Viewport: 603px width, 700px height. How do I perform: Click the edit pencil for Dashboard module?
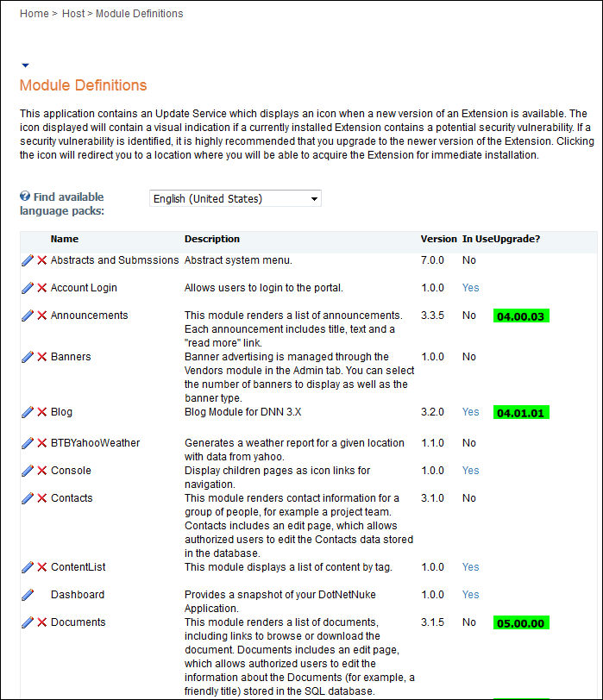point(27,595)
